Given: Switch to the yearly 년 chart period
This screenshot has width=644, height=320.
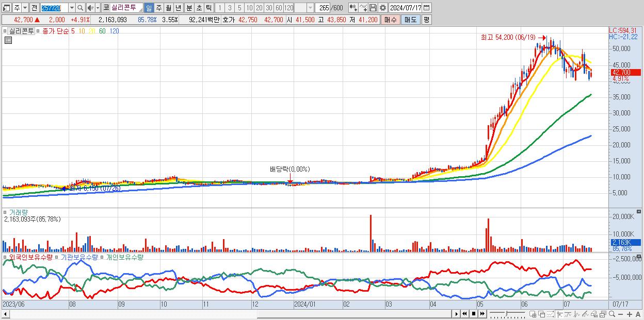Looking at the screenshot, I should click(x=178, y=8).
